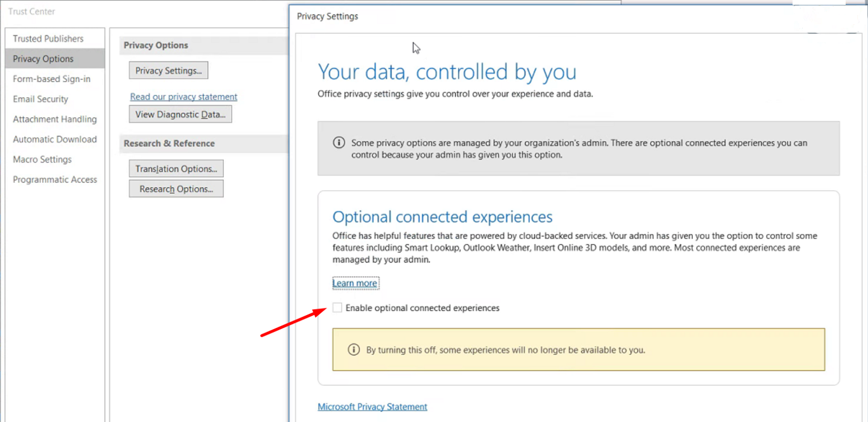This screenshot has width=868, height=422.
Task: Follow the Learn more link
Action: tap(355, 283)
